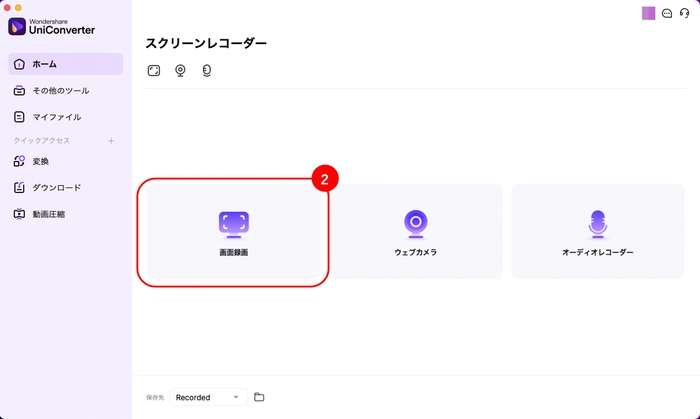Click the purple account avatar
The image size is (700, 419).
tap(648, 13)
